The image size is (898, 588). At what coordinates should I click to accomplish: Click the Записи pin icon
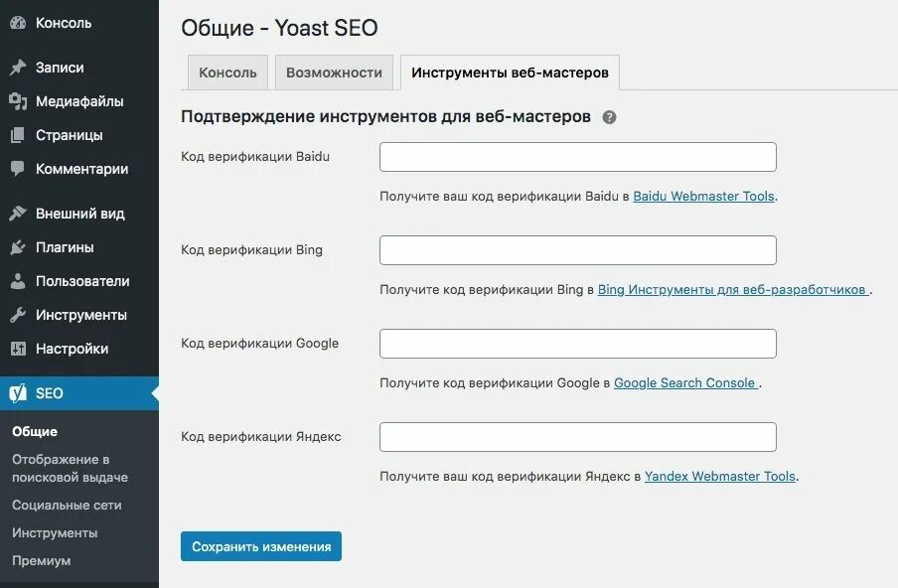coord(18,68)
